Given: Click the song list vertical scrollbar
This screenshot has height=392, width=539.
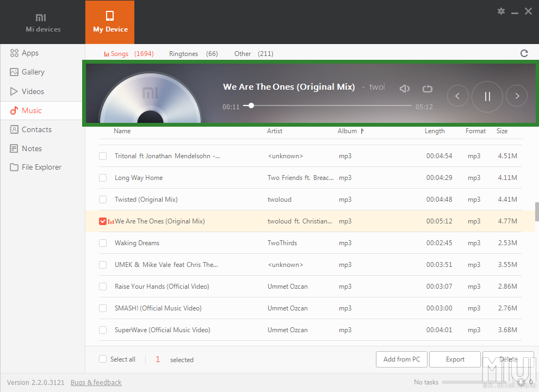Looking at the screenshot, I should click(537, 211).
